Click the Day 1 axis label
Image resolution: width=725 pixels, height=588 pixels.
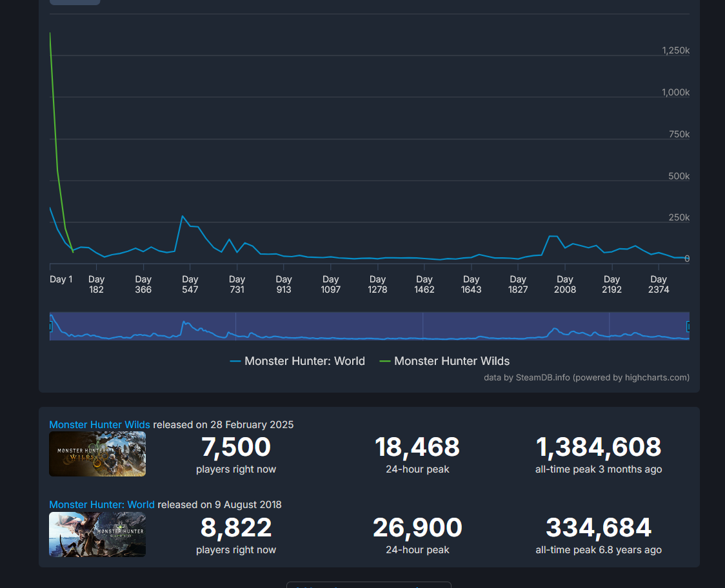coord(61,279)
